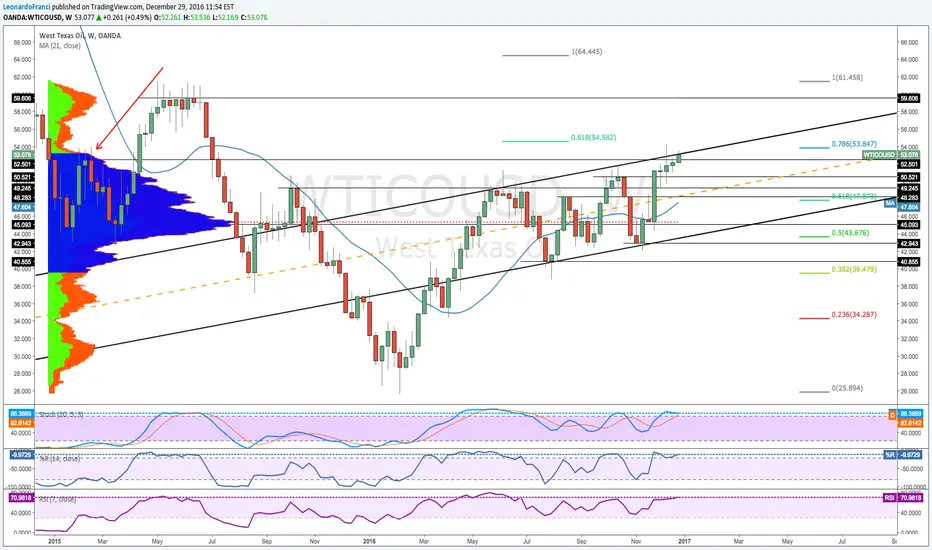The width and height of the screenshot is (932, 550).
Task: Click the Stoch (20, 3, 3) indicator label
Action: click(61, 414)
